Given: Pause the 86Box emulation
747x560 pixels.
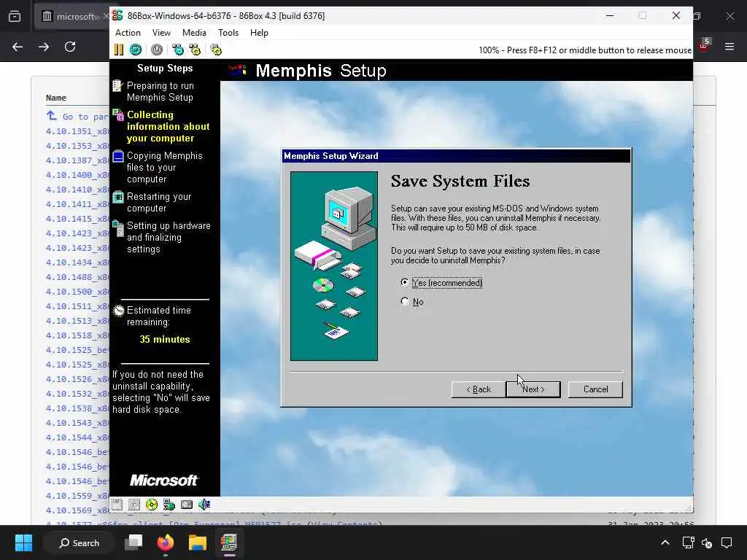Looking at the screenshot, I should coord(119,50).
